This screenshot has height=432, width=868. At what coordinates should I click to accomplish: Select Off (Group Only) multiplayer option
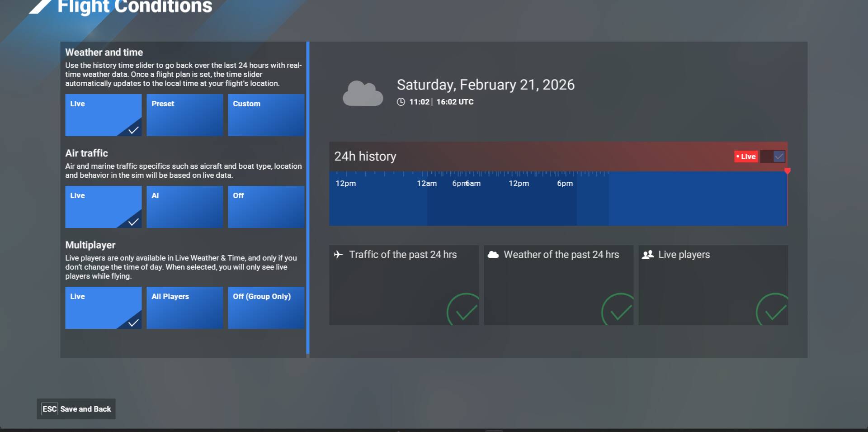click(266, 308)
